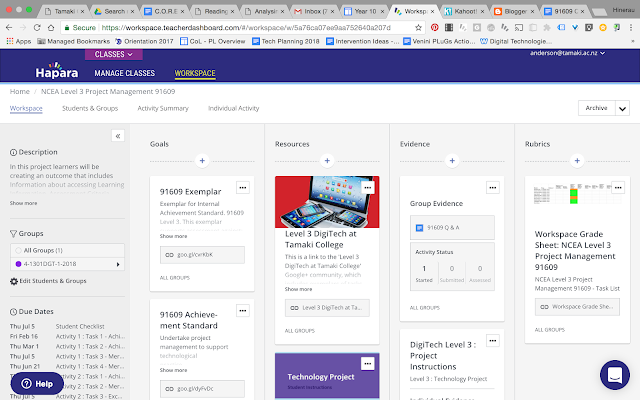
Task: Add a card to Evidence column
Action: (x=452, y=161)
